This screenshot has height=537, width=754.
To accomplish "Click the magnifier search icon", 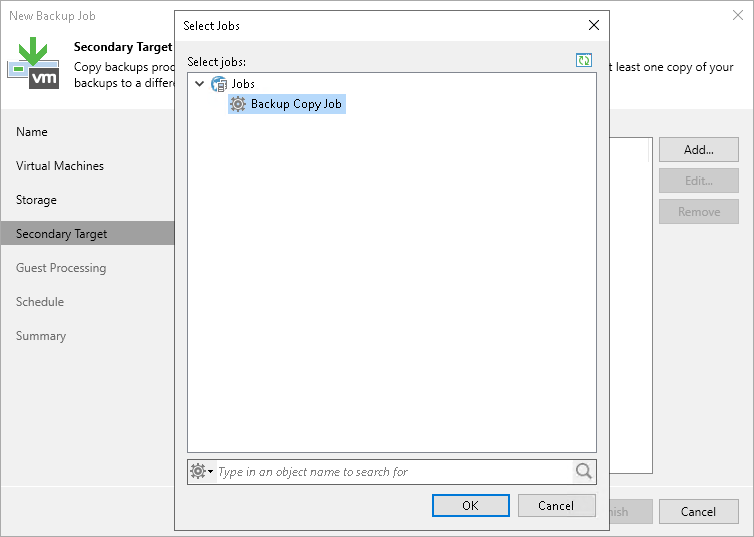I will coord(584,471).
